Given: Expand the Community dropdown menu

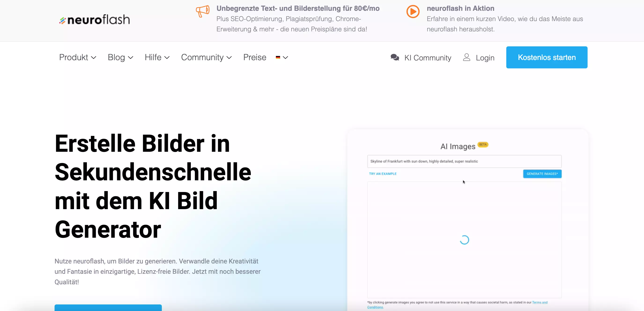Looking at the screenshot, I should [207, 58].
